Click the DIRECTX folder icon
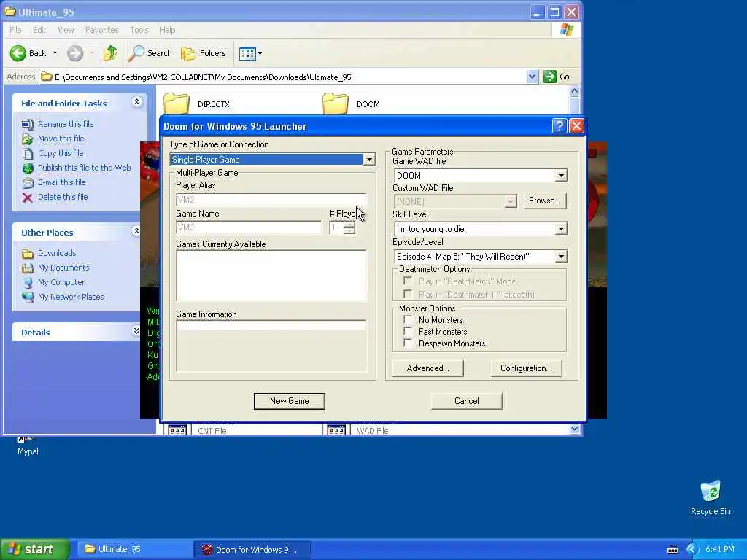The height and width of the screenshot is (560, 747). tap(177, 104)
